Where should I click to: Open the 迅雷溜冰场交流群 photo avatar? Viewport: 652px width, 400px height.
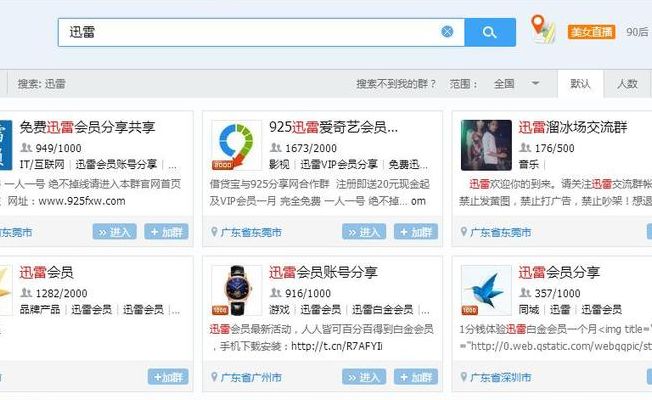tap(486, 145)
